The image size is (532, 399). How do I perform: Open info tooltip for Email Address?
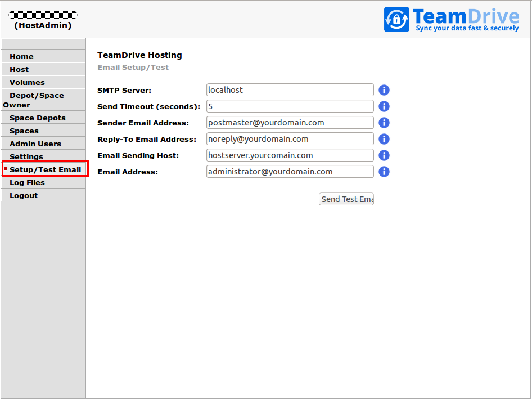pos(384,172)
